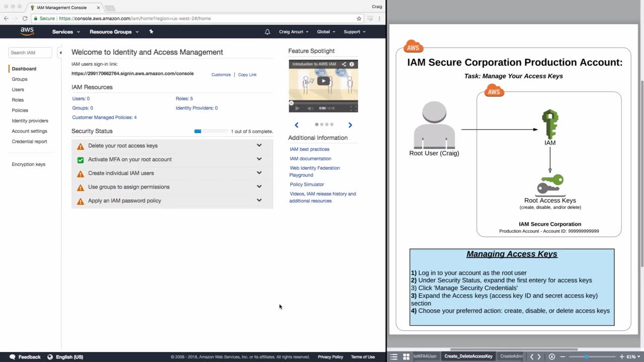The height and width of the screenshot is (362, 644).
Task: Open the Support dropdown menu
Action: (x=355, y=32)
